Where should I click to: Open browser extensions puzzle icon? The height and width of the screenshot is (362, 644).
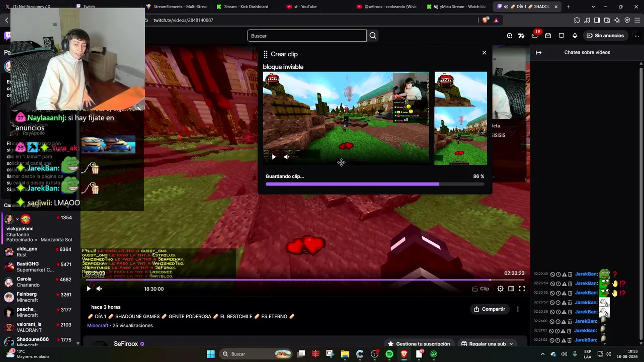click(577, 20)
